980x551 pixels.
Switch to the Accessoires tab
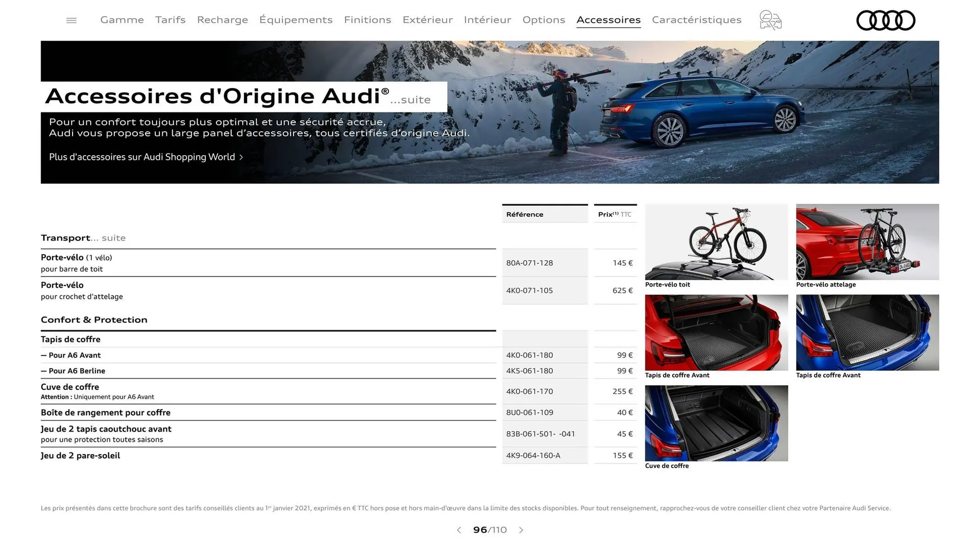tap(608, 20)
